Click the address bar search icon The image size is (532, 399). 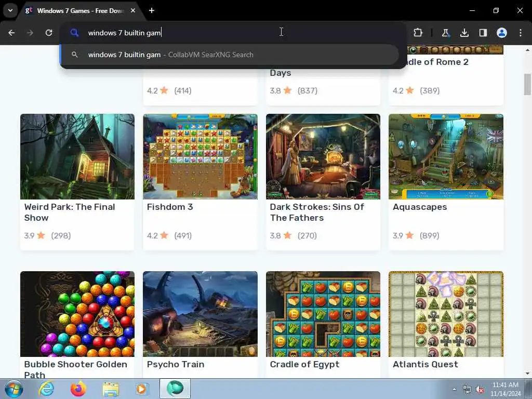click(74, 33)
